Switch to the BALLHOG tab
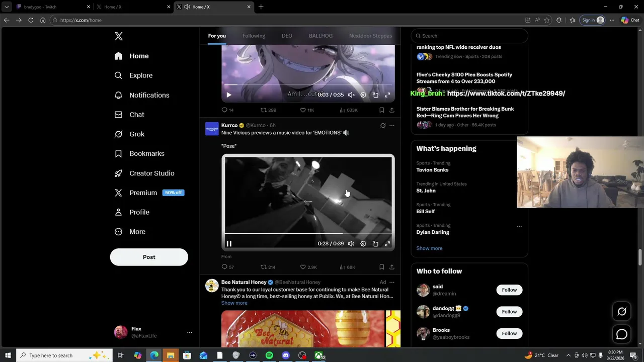Image resolution: width=644 pixels, height=362 pixels. tap(320, 36)
